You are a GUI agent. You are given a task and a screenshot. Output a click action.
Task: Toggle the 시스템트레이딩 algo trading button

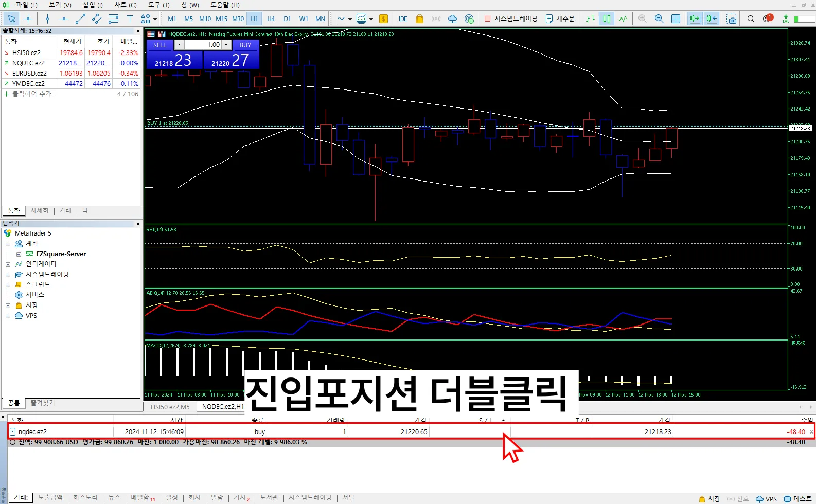tap(511, 19)
